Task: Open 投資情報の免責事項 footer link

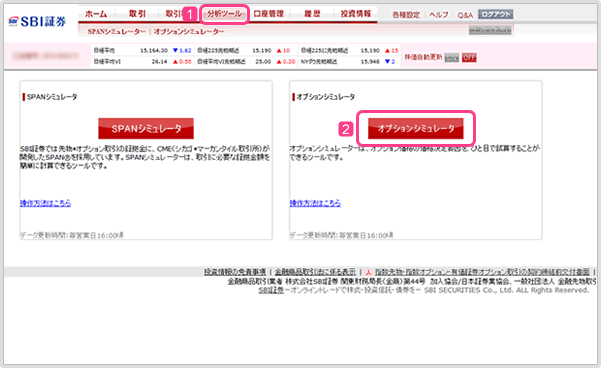Action: coord(235,272)
